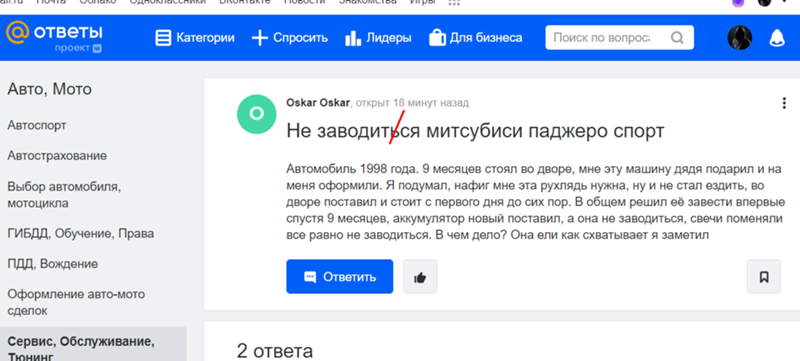Click the Ответы @ logo icon
This screenshot has height=361, width=800.
click(x=17, y=33)
